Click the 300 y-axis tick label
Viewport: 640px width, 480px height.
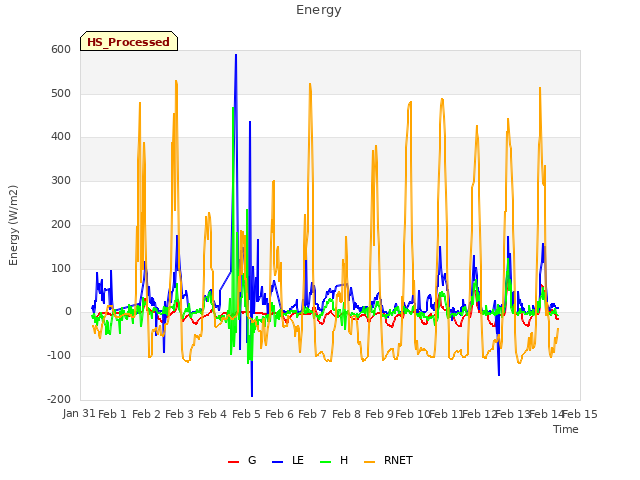tap(61, 180)
